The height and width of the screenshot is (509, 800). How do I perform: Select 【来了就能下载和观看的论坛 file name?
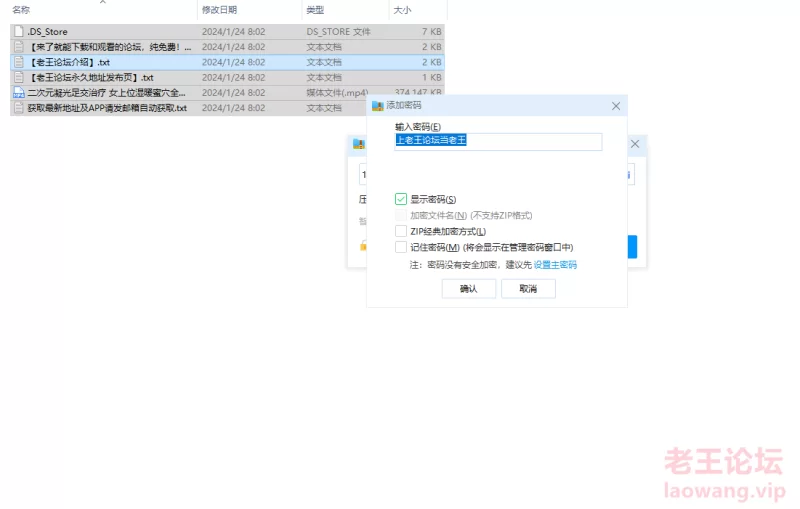[x=110, y=47]
